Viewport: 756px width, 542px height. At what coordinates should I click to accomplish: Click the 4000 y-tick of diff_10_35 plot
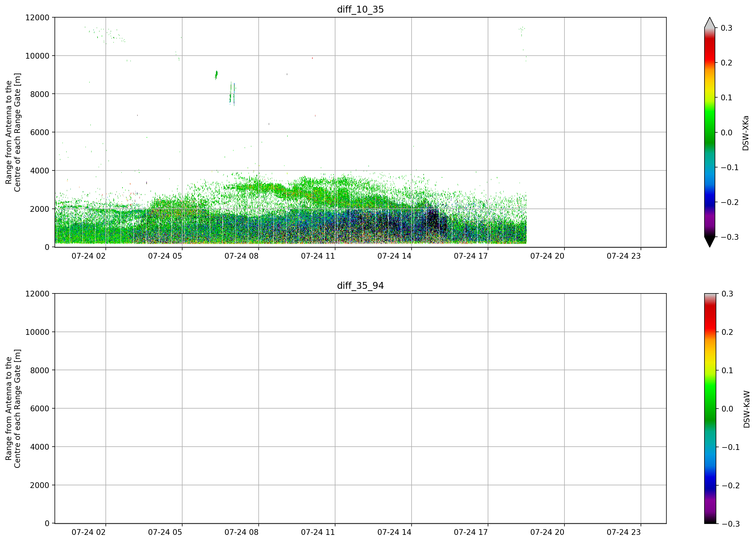coord(40,171)
